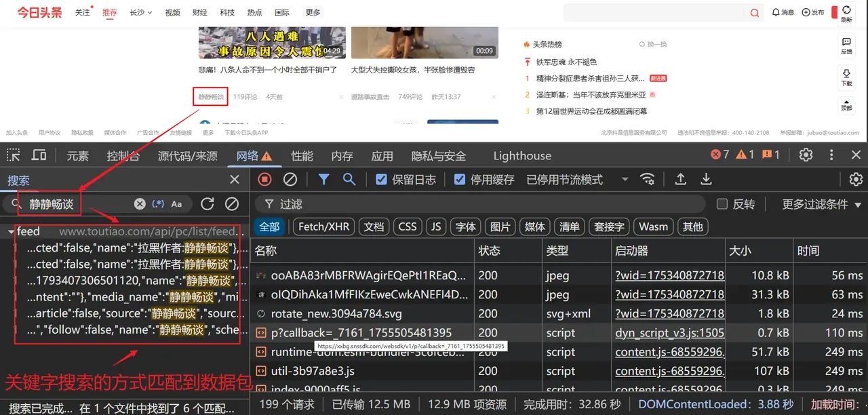This screenshot has width=868, height=415.
Task: Open the Lighthouse tab
Action: 522,156
